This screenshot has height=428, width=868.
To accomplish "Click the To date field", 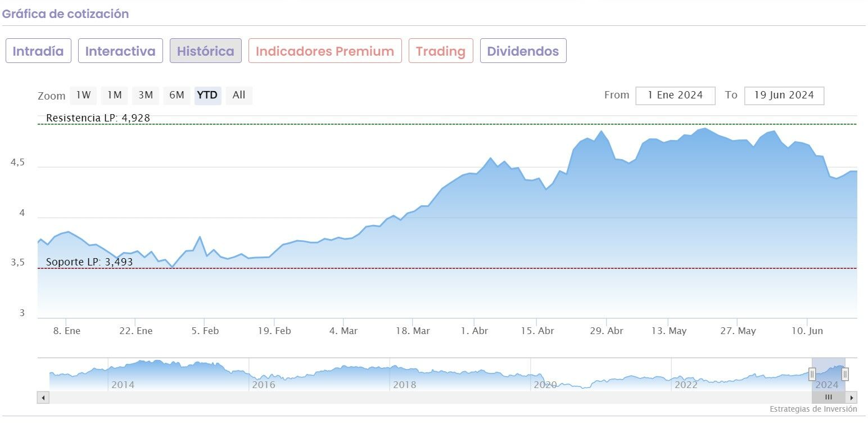I will pos(784,96).
